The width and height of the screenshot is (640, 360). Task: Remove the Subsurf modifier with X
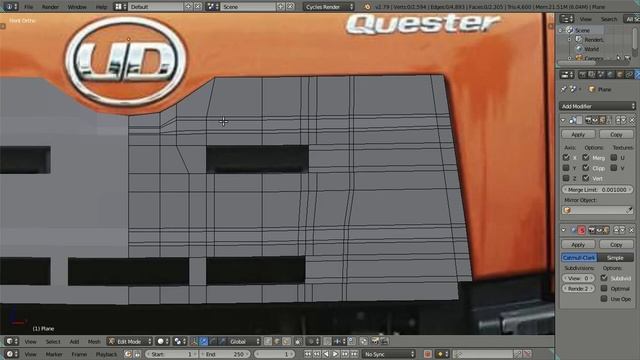coord(632,230)
